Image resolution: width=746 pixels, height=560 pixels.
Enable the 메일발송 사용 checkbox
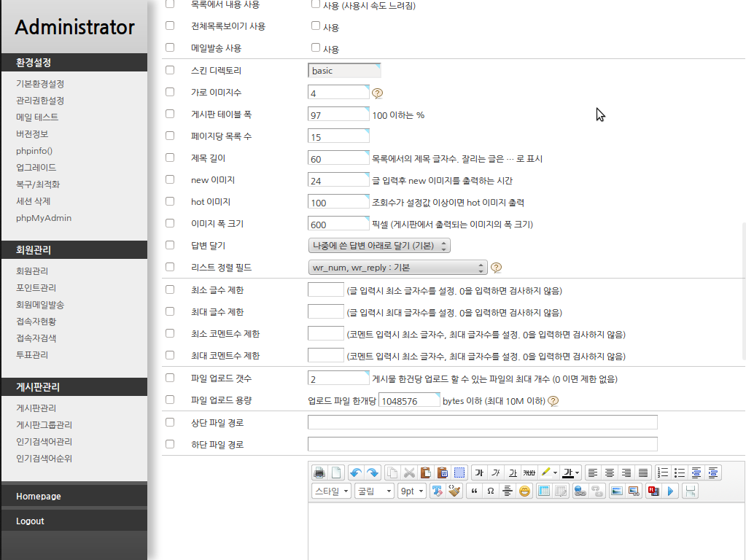pyautogui.click(x=316, y=48)
